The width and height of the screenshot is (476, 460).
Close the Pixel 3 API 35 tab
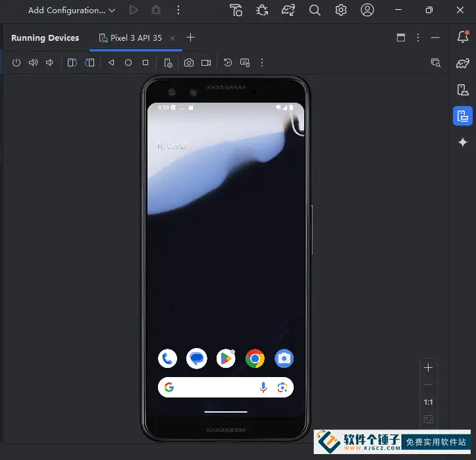[172, 38]
